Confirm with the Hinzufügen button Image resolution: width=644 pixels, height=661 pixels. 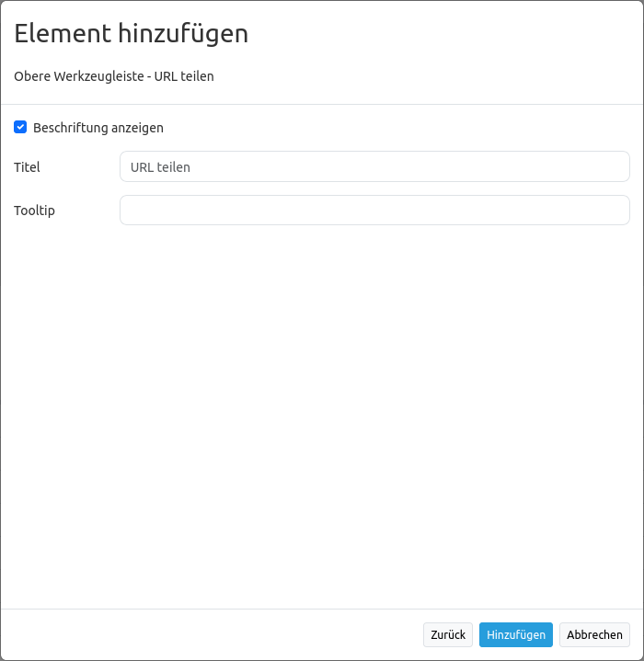515,634
